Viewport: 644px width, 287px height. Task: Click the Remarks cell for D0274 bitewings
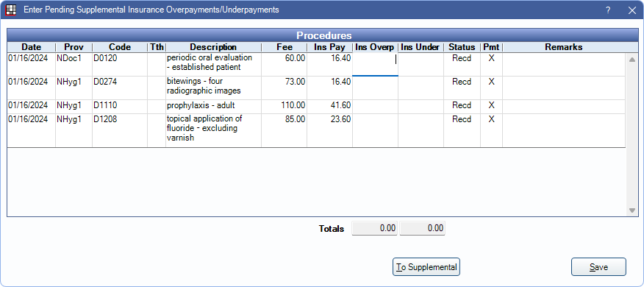[x=563, y=88]
